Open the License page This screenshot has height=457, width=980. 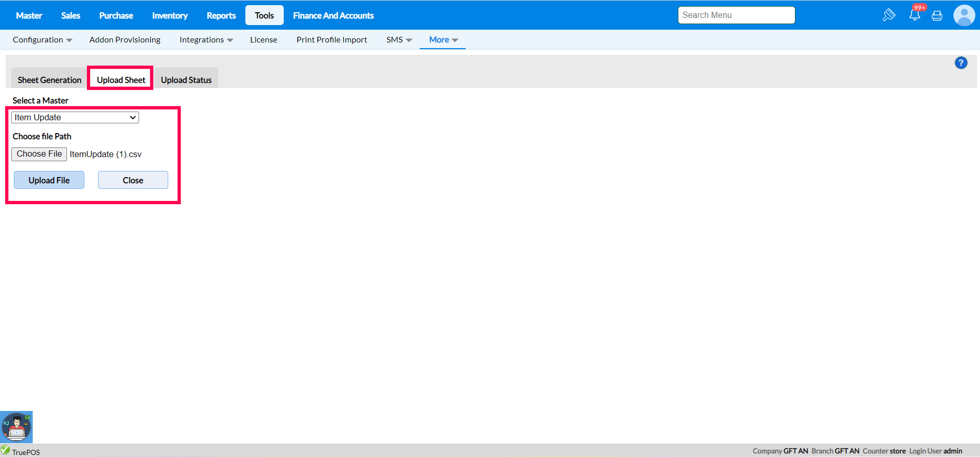click(264, 39)
